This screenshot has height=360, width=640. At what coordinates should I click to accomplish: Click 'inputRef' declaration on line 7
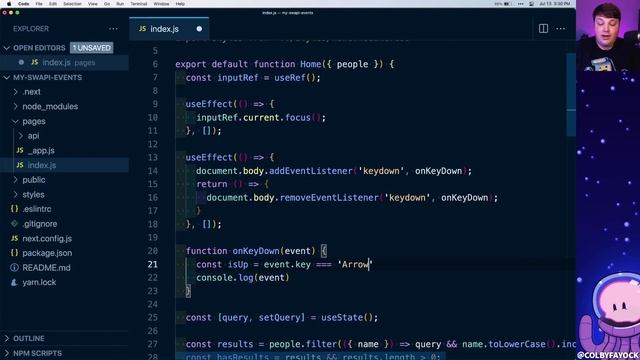238,78
